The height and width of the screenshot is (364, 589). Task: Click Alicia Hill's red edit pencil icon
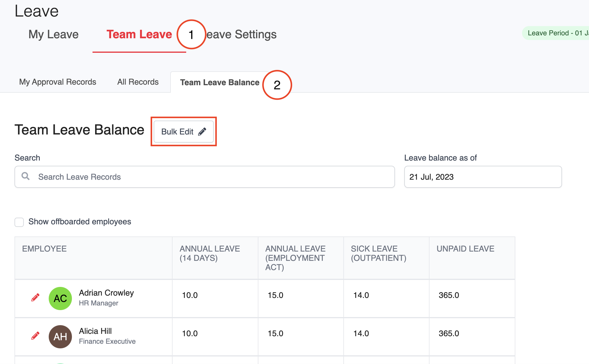(35, 336)
